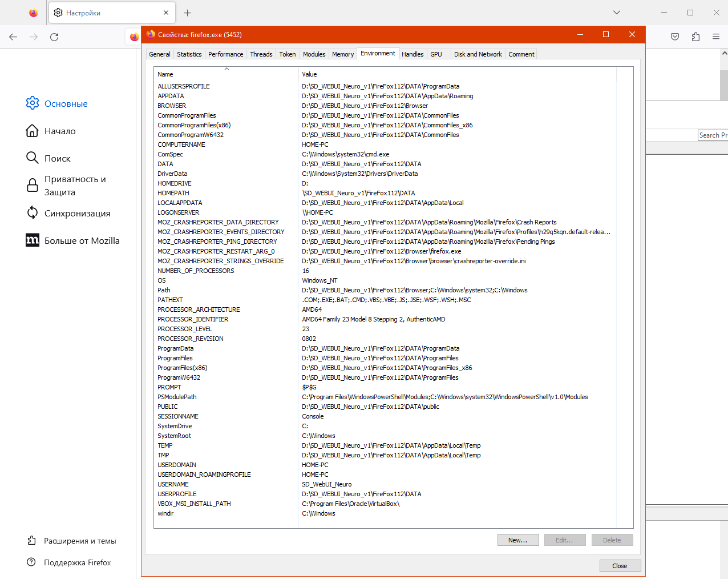Select VBOX_MSI_INSTALL_PATH variable row
The image size is (728, 579).
[385, 504]
